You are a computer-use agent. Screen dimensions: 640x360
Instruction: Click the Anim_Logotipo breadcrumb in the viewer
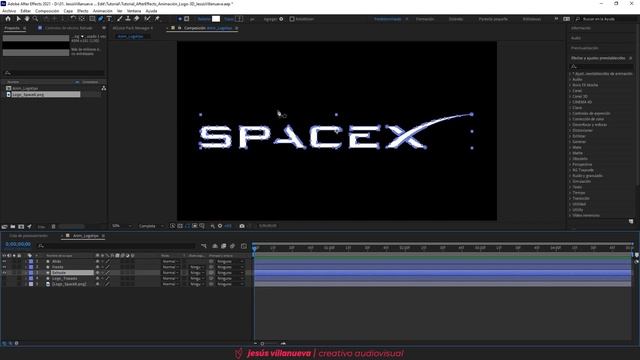pos(131,36)
